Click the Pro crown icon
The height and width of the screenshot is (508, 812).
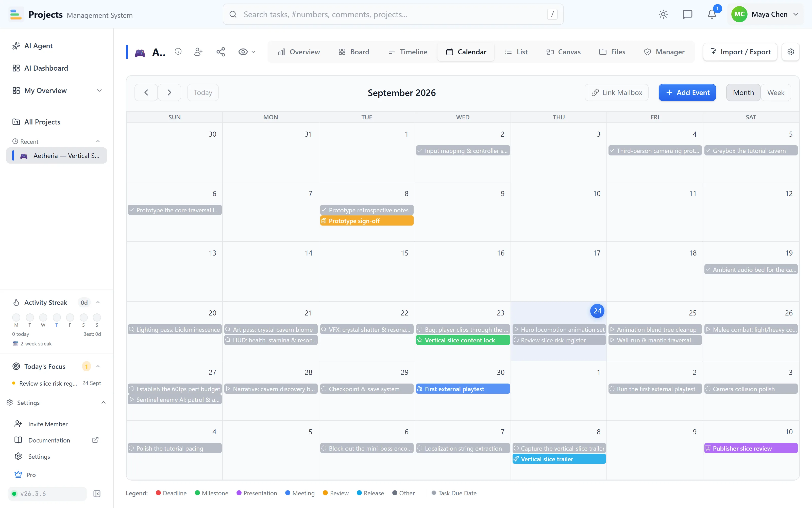pos(18,474)
